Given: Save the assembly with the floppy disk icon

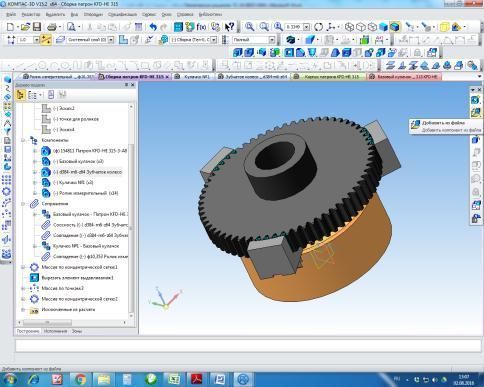Looking at the screenshot, I should coord(37,27).
